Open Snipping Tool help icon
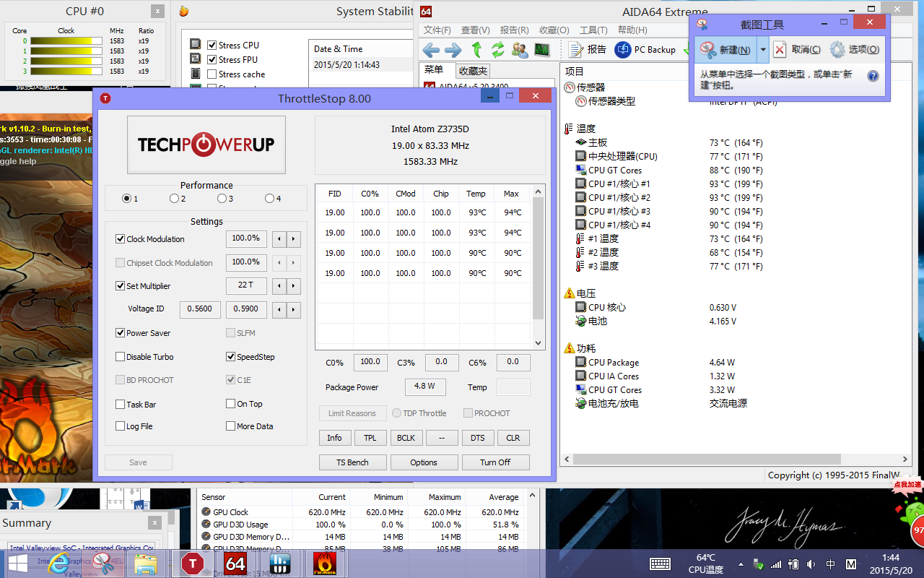 [x=873, y=76]
